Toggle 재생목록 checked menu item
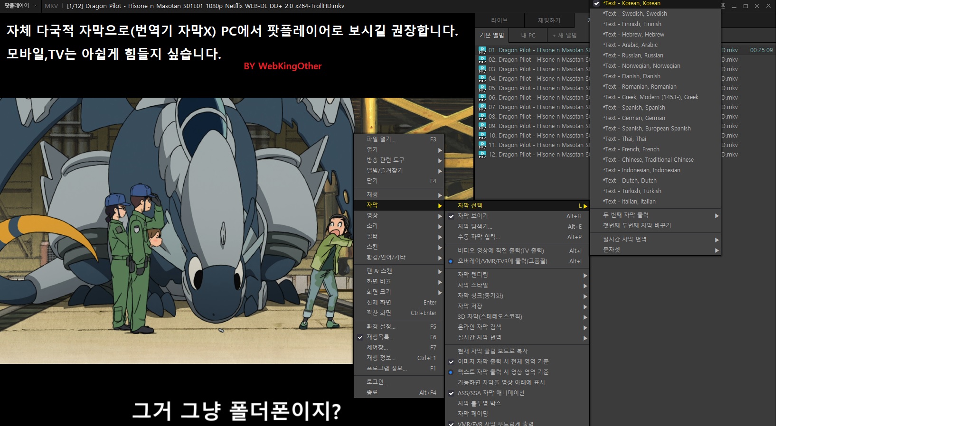 399,337
